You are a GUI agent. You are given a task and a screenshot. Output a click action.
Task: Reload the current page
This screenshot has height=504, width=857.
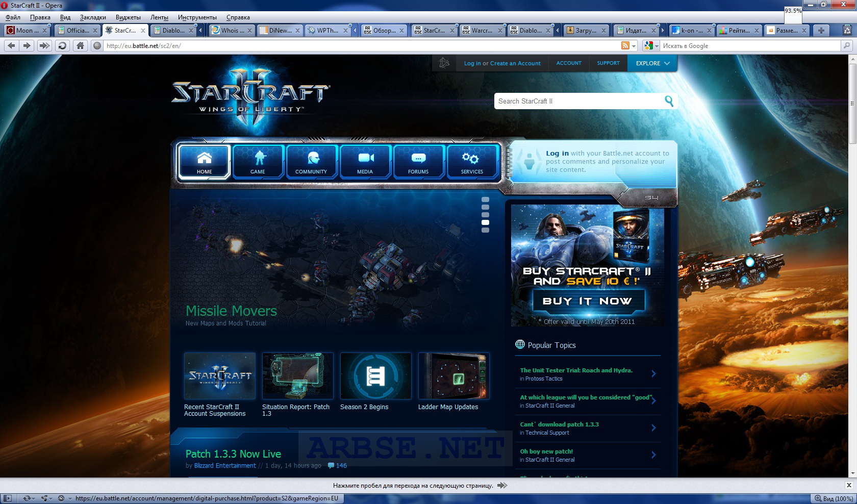62,45
